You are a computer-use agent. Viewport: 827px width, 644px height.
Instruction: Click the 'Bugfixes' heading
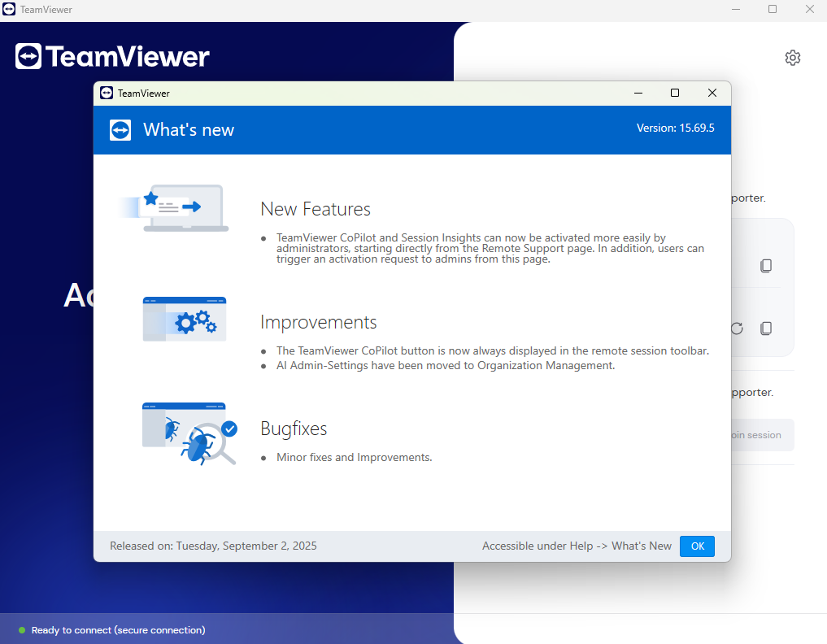click(x=294, y=429)
